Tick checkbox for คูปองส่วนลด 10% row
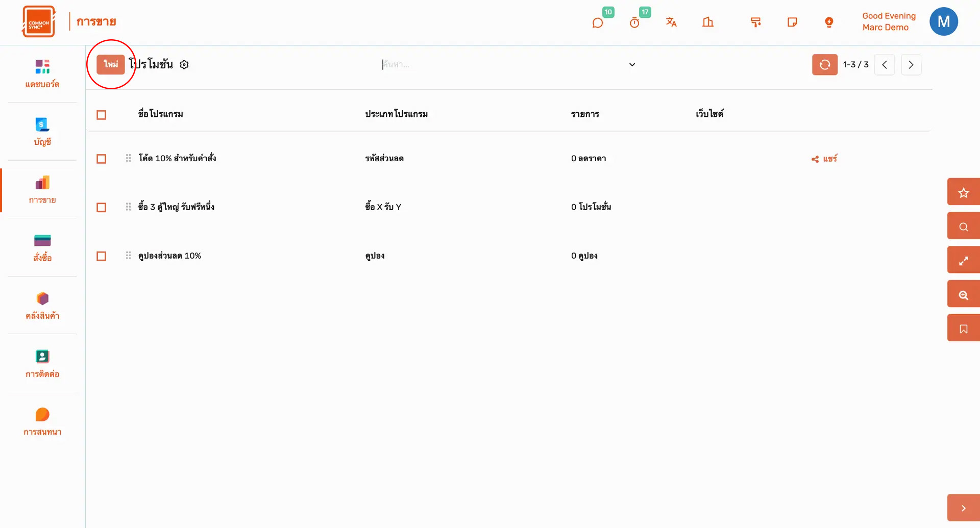 102,256
